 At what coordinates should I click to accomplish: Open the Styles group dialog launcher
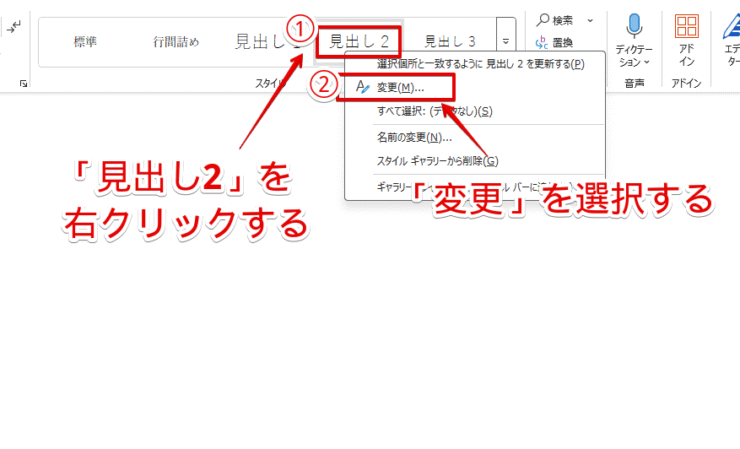coord(24,84)
